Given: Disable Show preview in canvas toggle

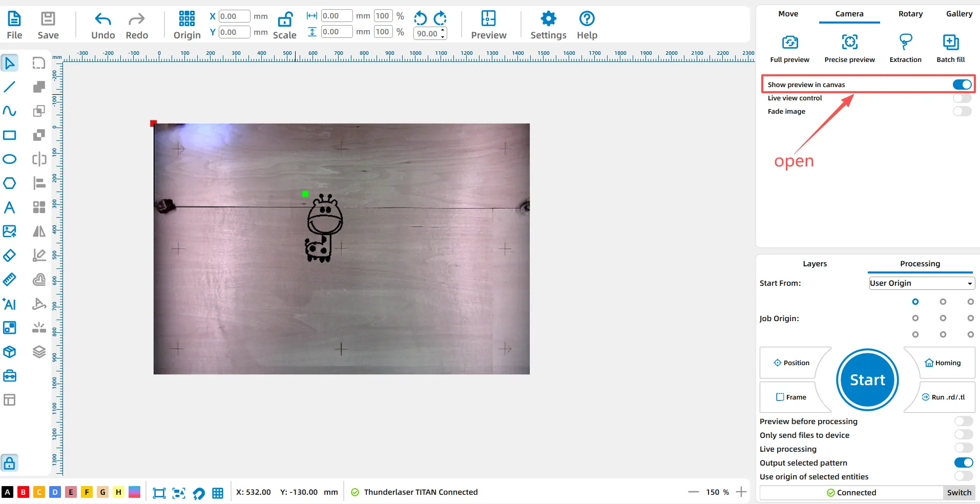Looking at the screenshot, I should click(962, 85).
